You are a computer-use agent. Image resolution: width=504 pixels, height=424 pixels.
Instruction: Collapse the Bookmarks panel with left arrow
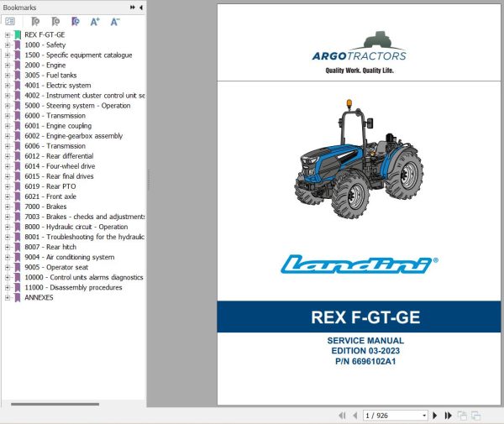[x=141, y=7]
